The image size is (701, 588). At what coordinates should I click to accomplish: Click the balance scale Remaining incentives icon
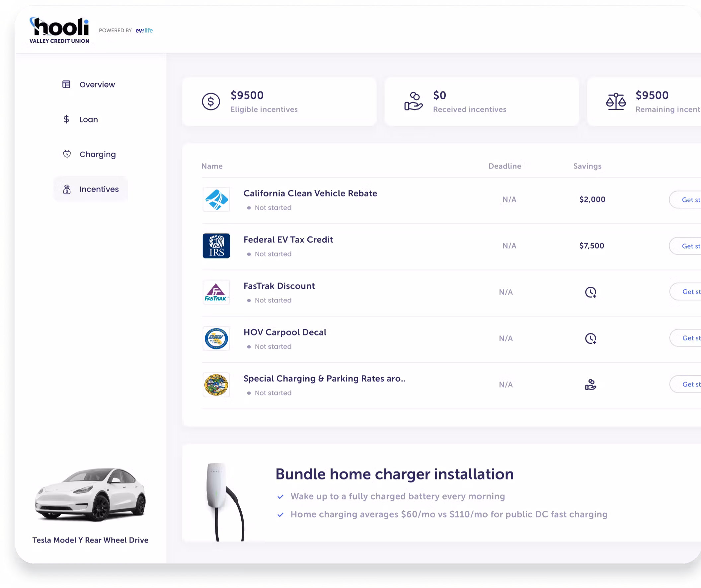(x=616, y=102)
